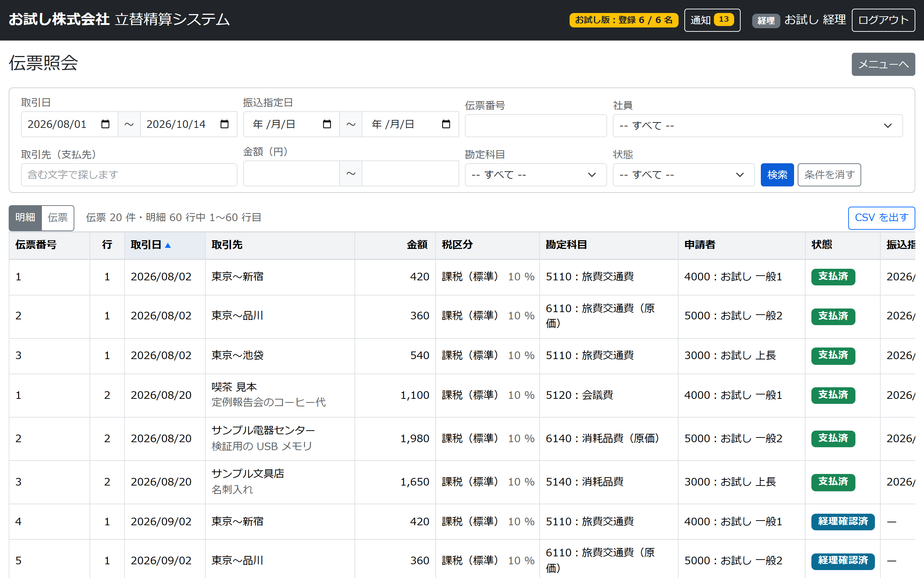Focus the 取引先（支払先） search field
The width and height of the screenshot is (924, 578).
[x=129, y=175]
